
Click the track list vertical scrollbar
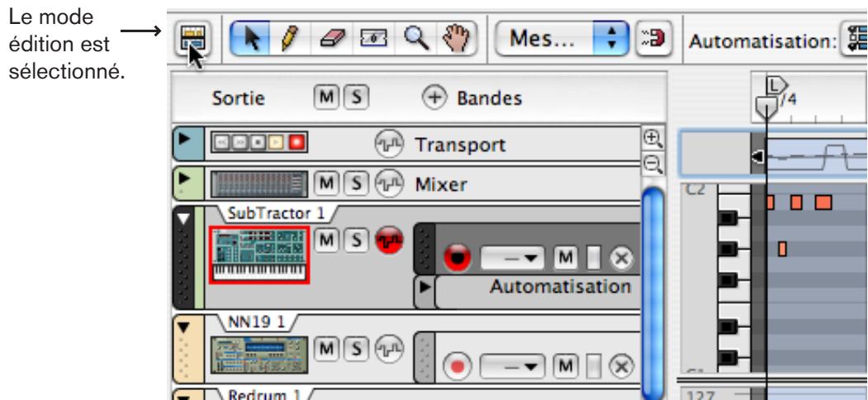point(653,293)
